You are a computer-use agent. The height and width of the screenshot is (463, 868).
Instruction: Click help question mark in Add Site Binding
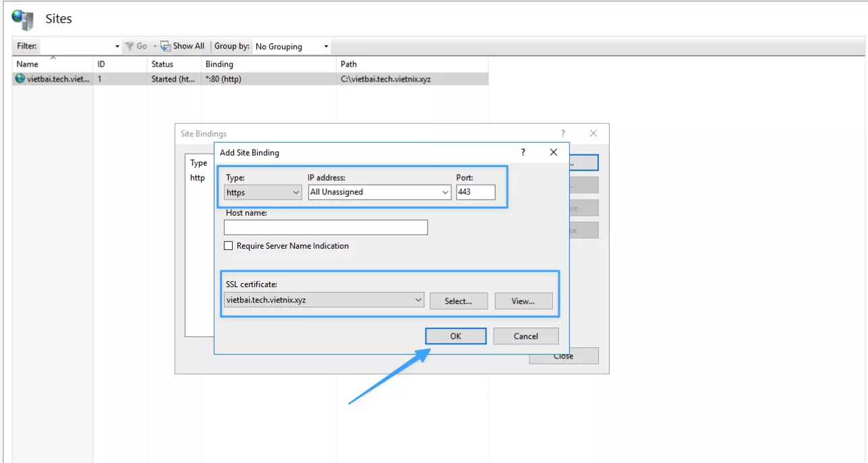click(523, 152)
